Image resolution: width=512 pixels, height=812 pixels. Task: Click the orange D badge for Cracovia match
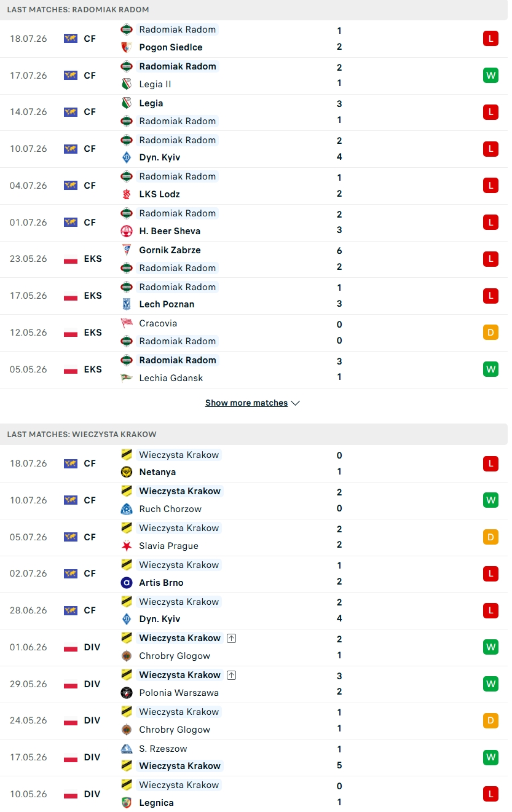click(490, 333)
